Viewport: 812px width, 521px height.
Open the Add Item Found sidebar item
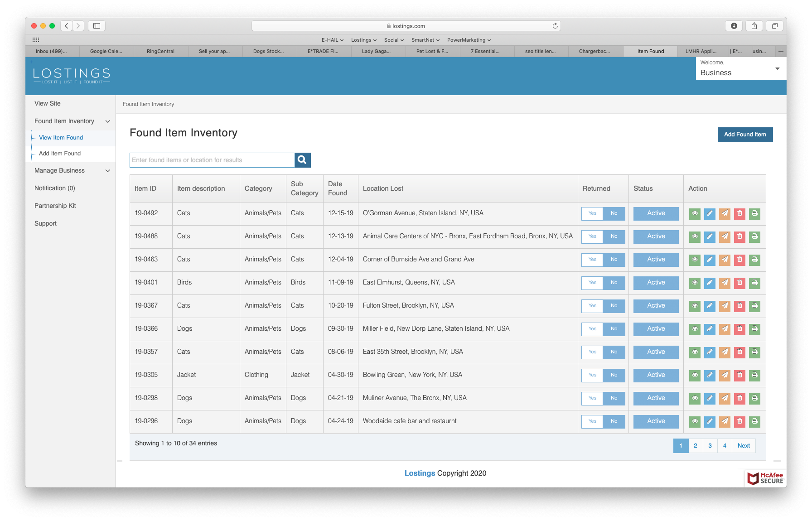click(60, 154)
